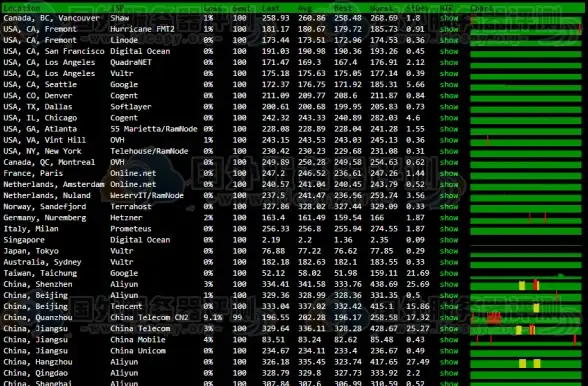Open the show link for Shaw Vancouver
The height and width of the screenshot is (386, 588).
pyautogui.click(x=449, y=18)
